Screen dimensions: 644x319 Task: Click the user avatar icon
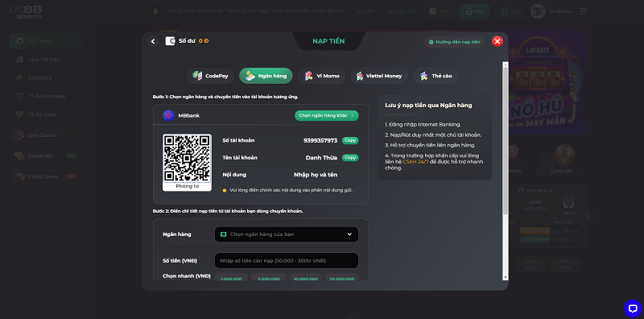(538, 11)
